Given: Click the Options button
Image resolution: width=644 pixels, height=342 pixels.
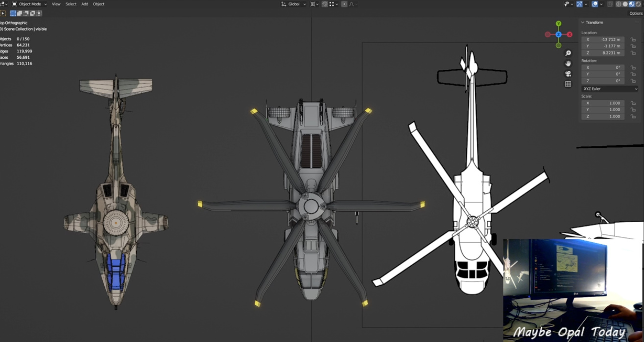Looking at the screenshot, I should point(636,13).
